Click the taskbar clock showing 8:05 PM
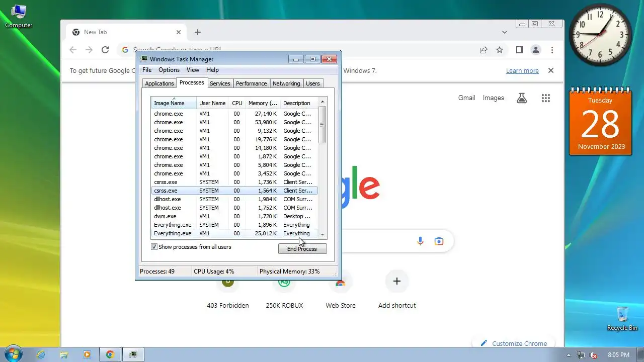The image size is (644, 362). click(x=618, y=355)
